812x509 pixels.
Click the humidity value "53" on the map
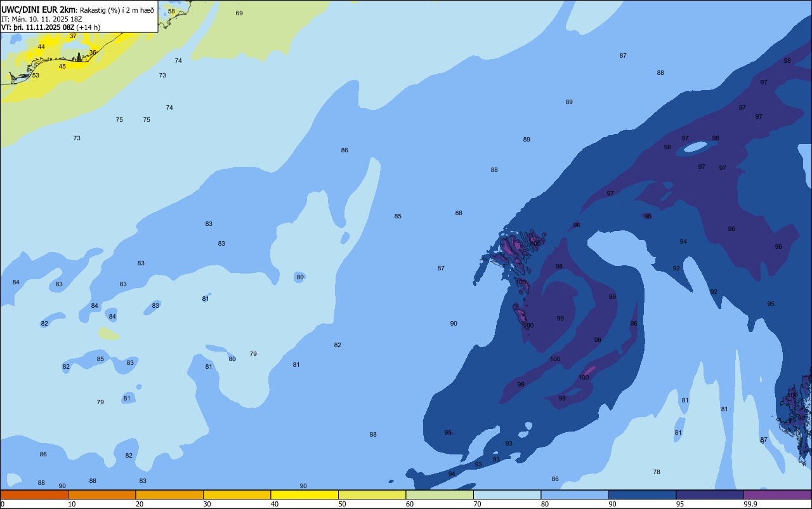(36, 76)
